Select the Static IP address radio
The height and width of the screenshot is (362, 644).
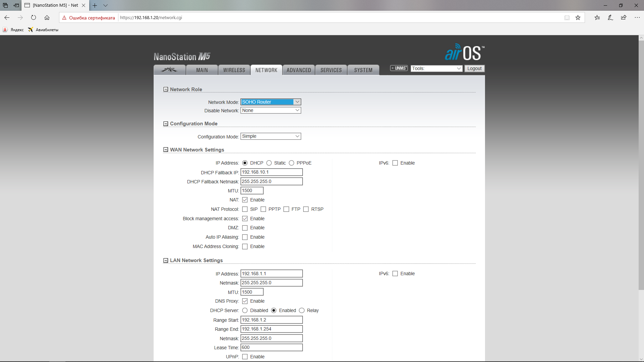click(269, 163)
